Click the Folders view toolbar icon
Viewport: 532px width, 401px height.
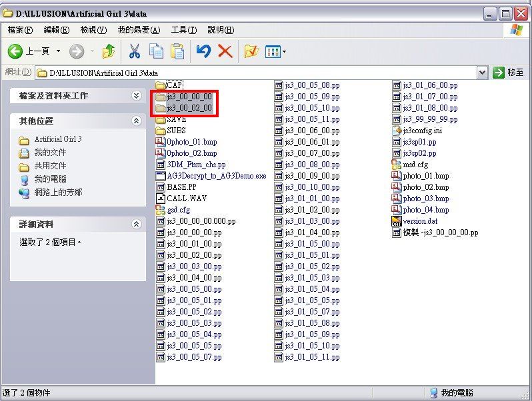pyautogui.click(x=251, y=51)
